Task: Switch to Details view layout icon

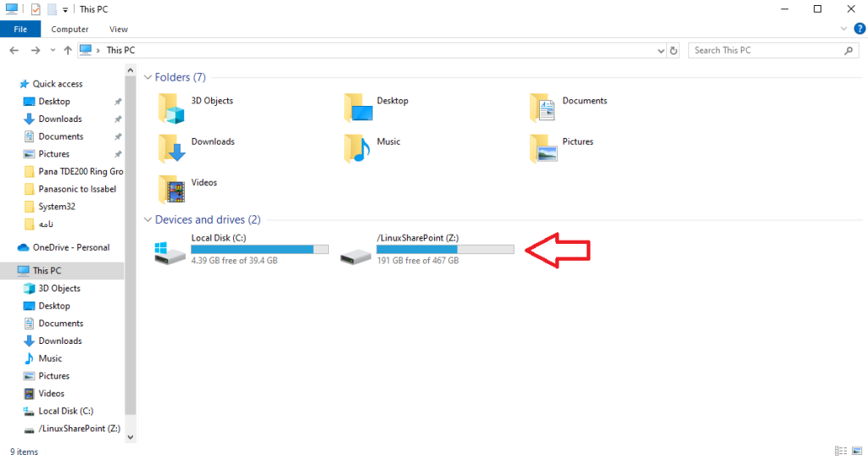Action: (841, 452)
